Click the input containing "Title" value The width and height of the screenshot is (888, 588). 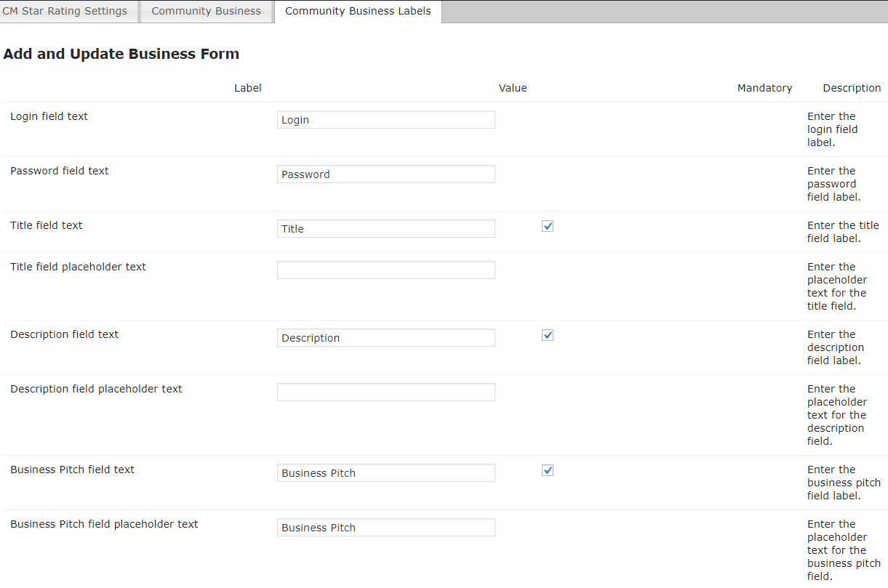385,229
